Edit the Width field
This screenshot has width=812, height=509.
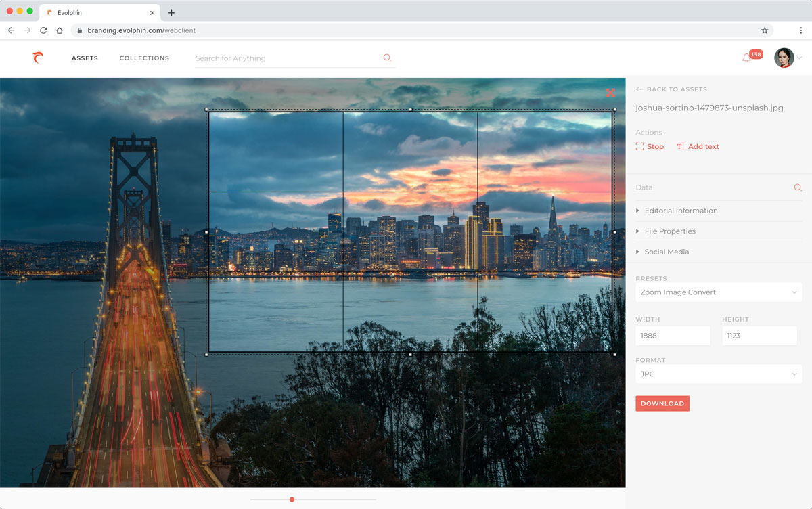673,336
